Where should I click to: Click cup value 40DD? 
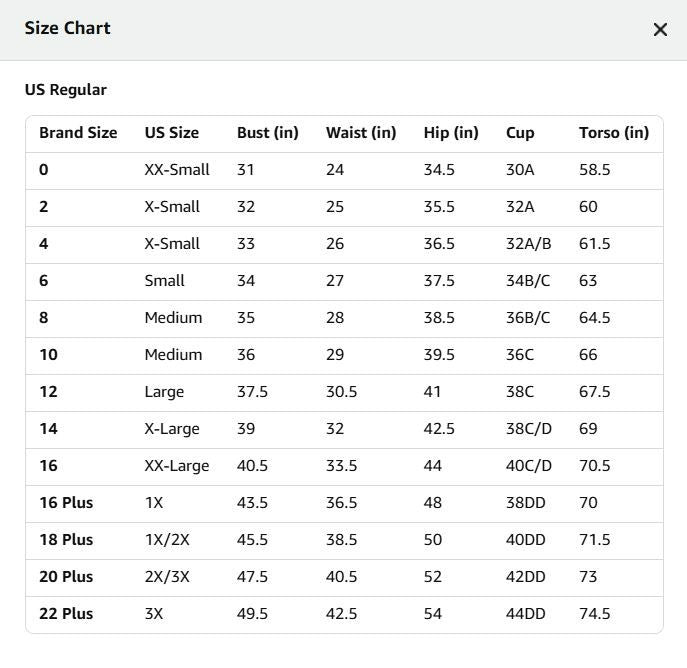click(x=526, y=540)
